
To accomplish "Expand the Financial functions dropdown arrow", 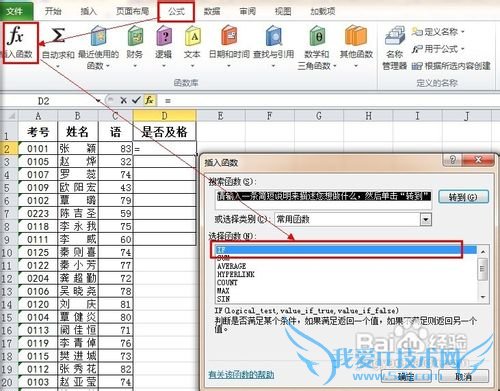I will coord(135,66).
